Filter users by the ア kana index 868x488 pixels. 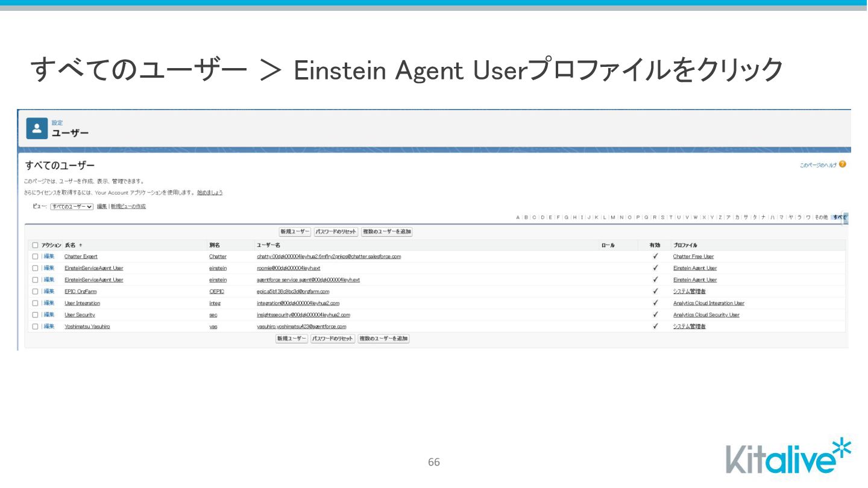[x=728, y=217]
